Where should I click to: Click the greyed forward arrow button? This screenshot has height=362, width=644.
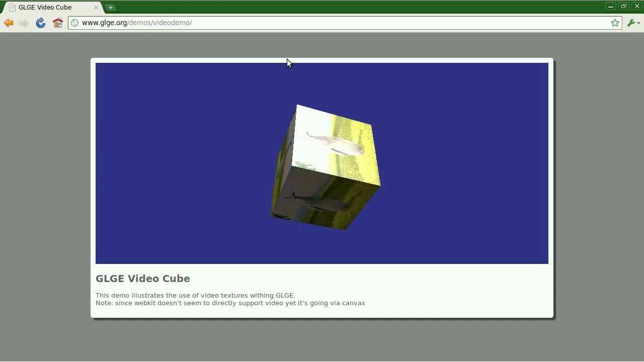24,23
